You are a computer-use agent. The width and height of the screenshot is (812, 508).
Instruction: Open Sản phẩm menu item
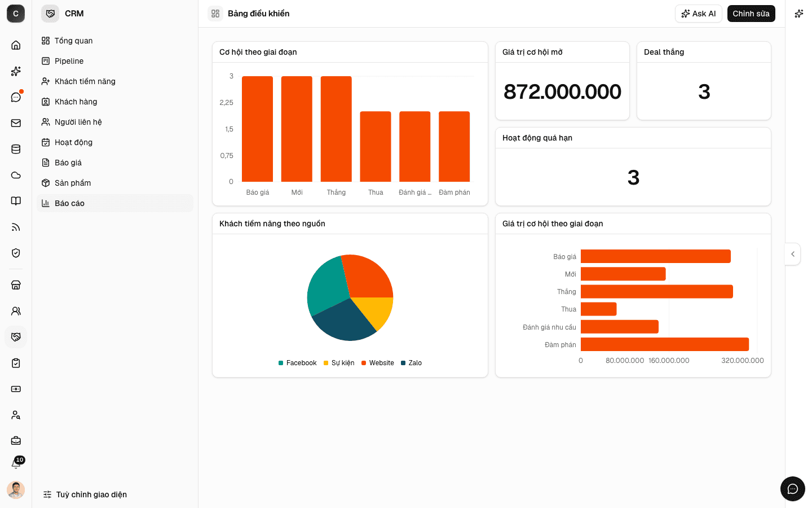click(115, 183)
